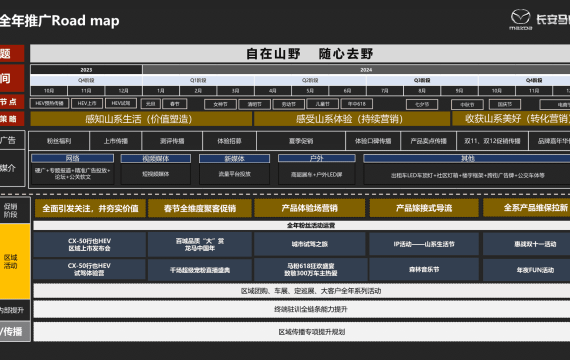Image resolution: width=570 pixels, height=360 pixels.
Task: Click the 2024 year header bar
Action: 356,69
